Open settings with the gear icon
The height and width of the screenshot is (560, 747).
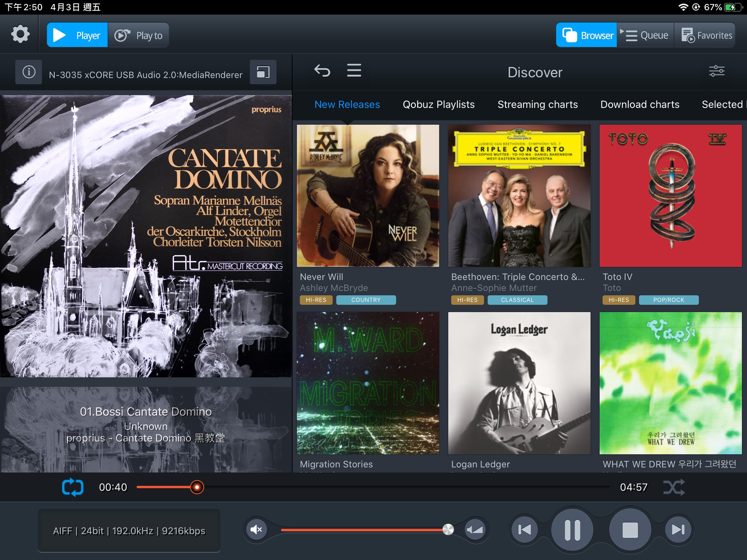coord(20,35)
